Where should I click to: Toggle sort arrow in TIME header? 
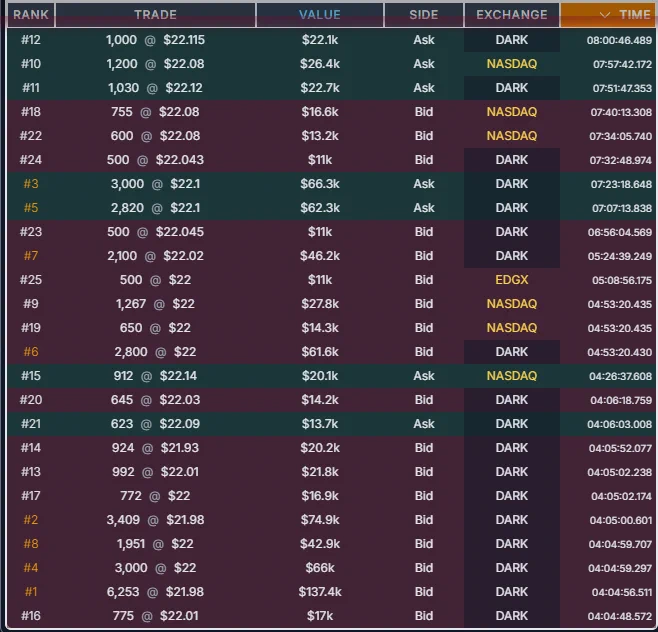pos(604,15)
